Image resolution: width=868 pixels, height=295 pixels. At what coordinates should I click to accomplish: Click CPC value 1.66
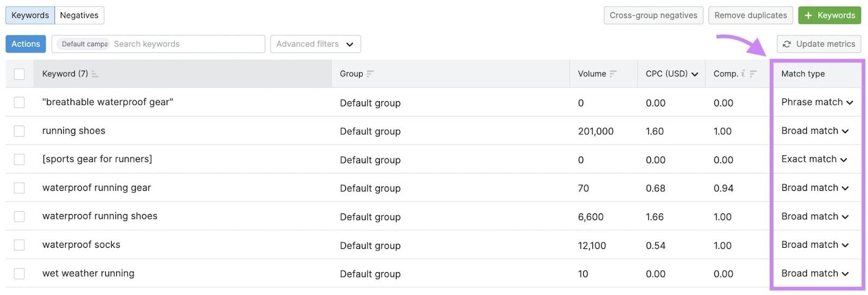pyautogui.click(x=655, y=217)
